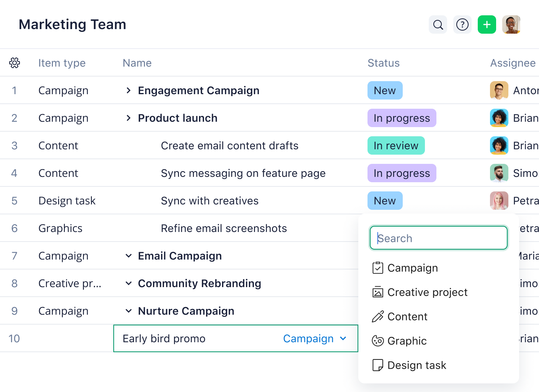539x392 pixels.
Task: Open table settings gear icon
Action: coord(15,63)
